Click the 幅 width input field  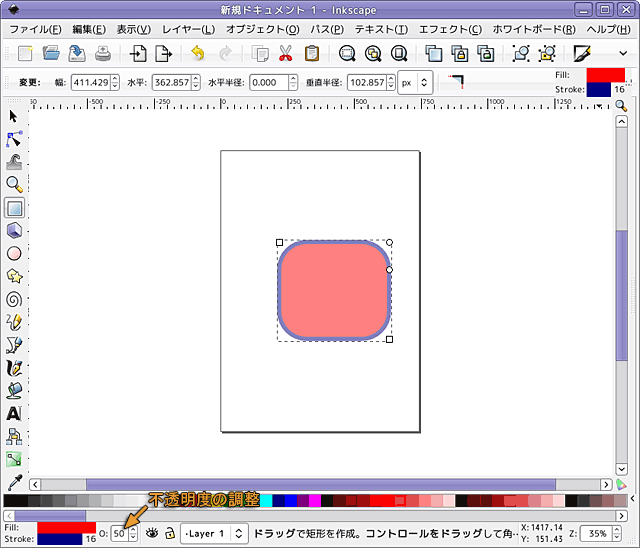[x=89, y=83]
